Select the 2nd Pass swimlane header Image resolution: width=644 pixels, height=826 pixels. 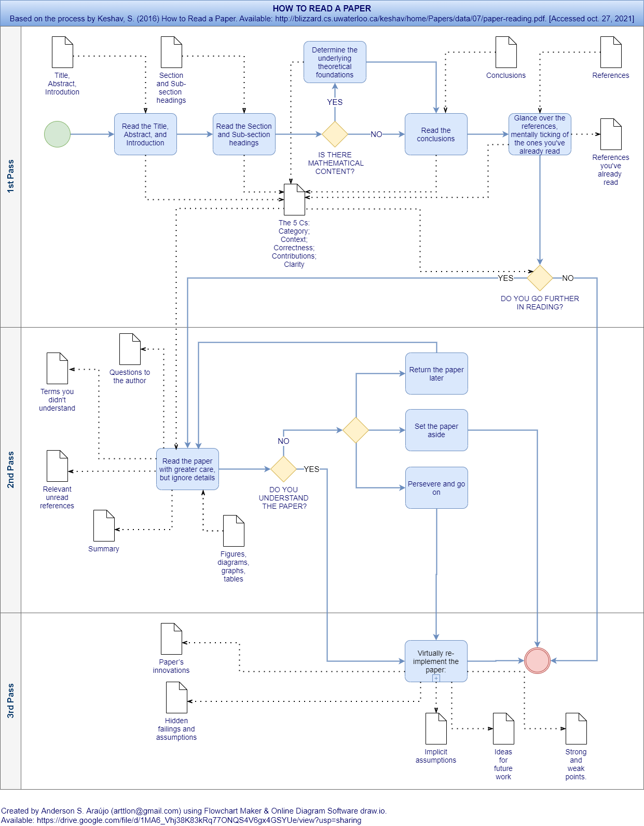10,470
